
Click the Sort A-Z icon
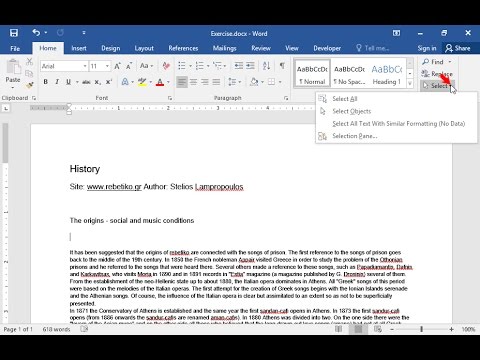[266, 66]
